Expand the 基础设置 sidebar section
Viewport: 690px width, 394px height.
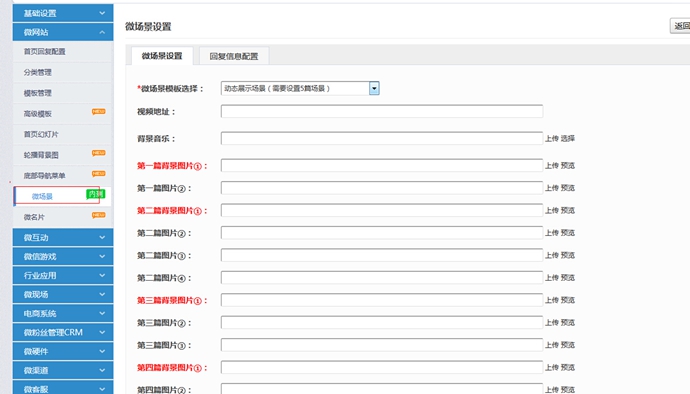(x=63, y=13)
